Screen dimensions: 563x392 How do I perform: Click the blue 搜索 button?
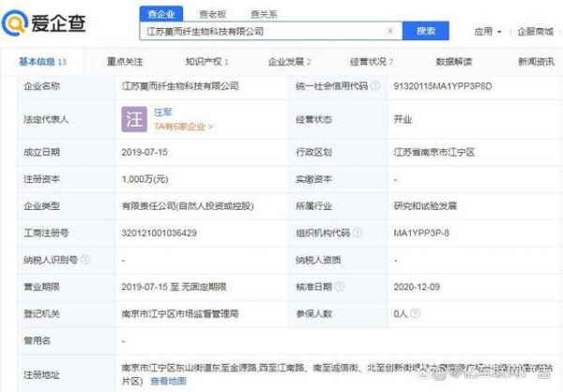coord(425,31)
